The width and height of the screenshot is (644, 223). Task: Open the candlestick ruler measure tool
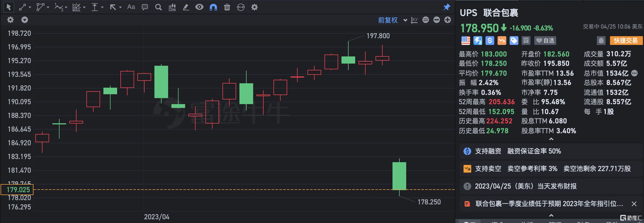coord(172,7)
